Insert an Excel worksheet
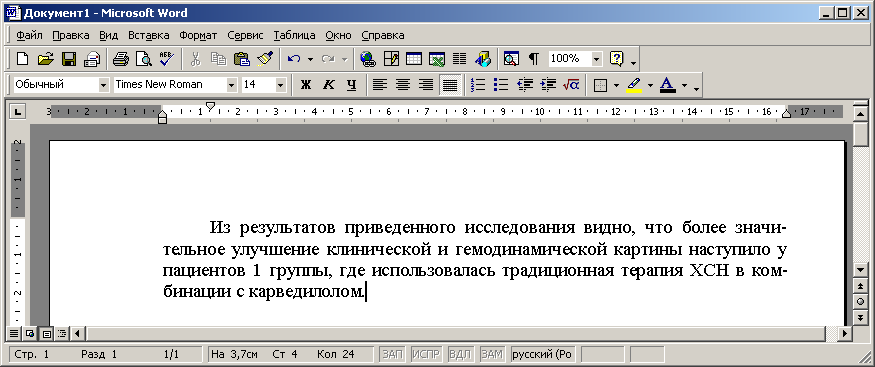875x367 pixels. (436, 58)
